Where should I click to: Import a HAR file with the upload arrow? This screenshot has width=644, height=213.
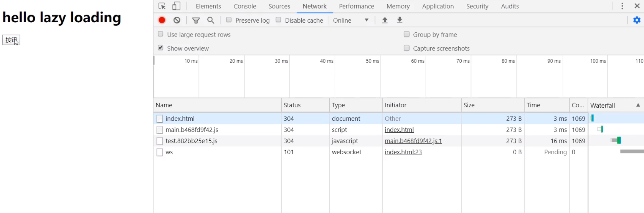pyautogui.click(x=385, y=20)
